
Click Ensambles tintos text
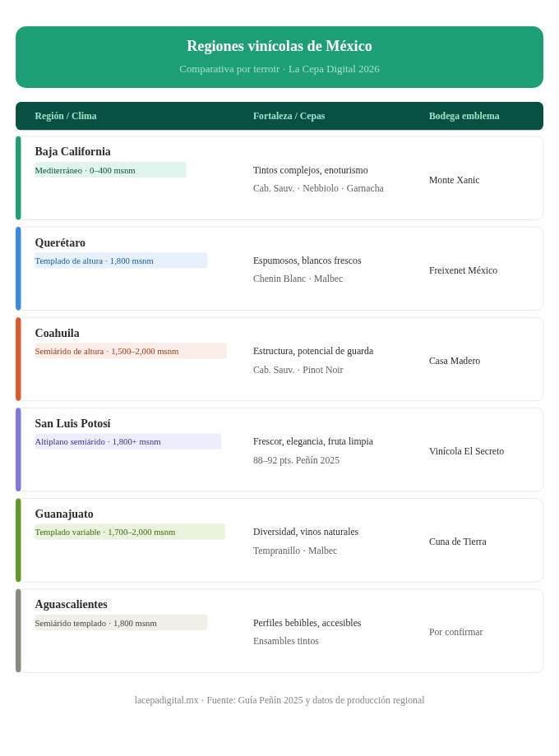[286, 641]
